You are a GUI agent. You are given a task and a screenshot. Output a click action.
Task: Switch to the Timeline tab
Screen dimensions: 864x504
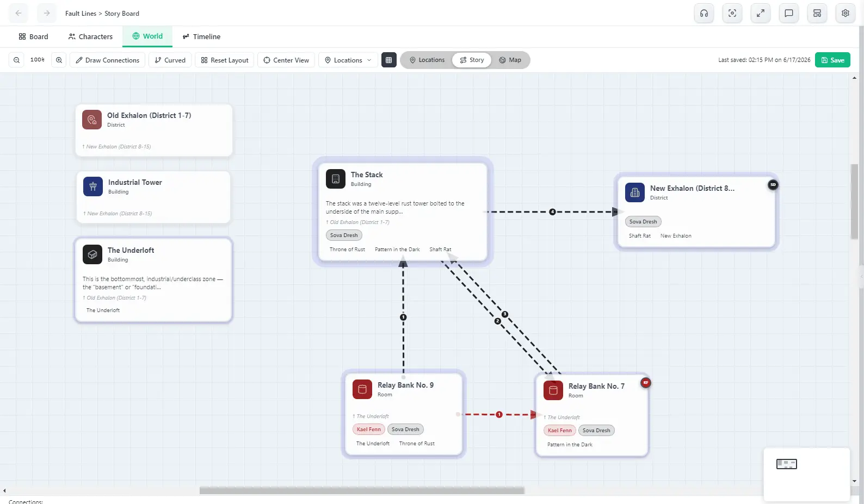point(201,37)
